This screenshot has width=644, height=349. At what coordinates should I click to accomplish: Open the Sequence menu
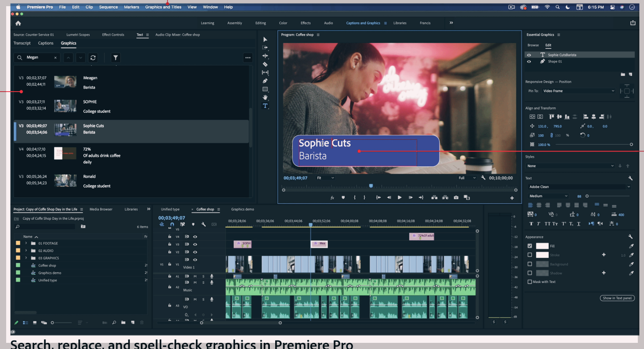108,7
